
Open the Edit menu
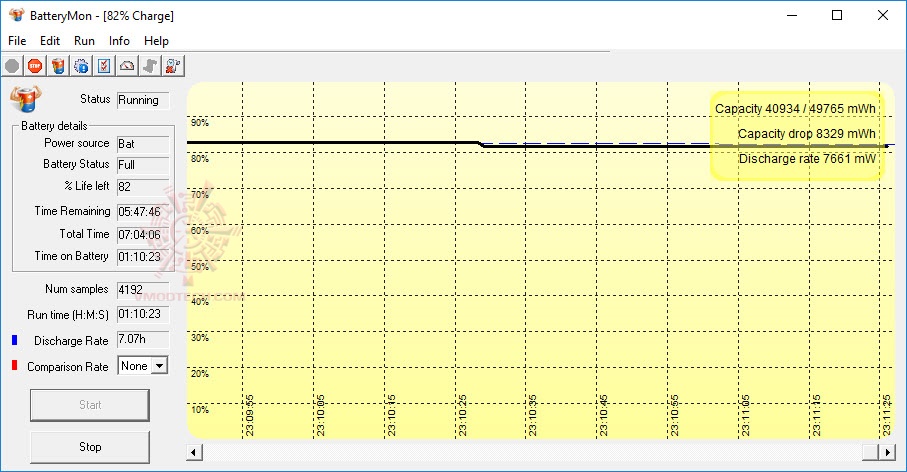click(x=50, y=41)
